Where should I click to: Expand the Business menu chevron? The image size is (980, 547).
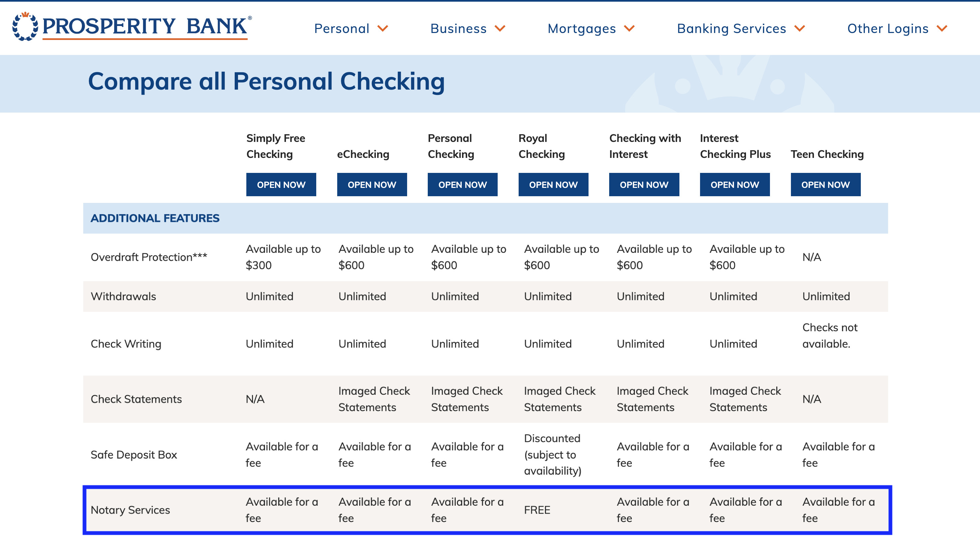pos(500,29)
